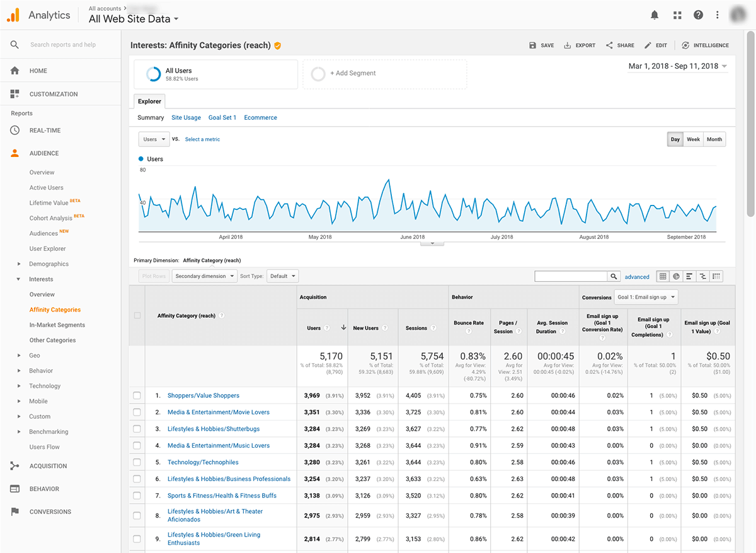
Task: Check the Shoppers/Value Shoppers row checkbox
Action: (137, 395)
